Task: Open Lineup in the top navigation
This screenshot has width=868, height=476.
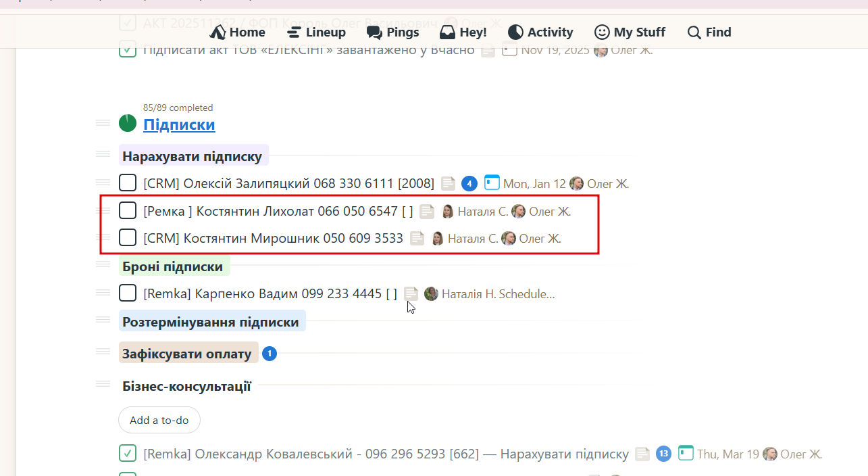Action: [315, 32]
